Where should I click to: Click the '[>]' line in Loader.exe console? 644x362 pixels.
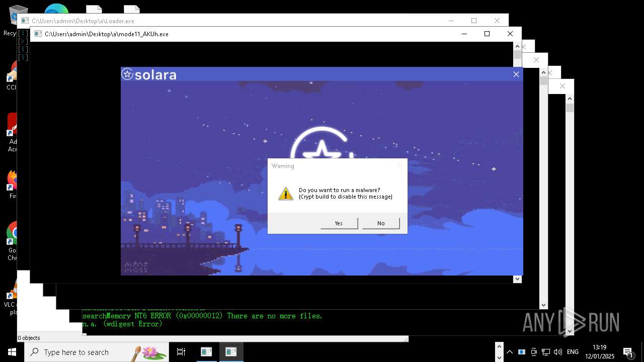click(x=23, y=41)
